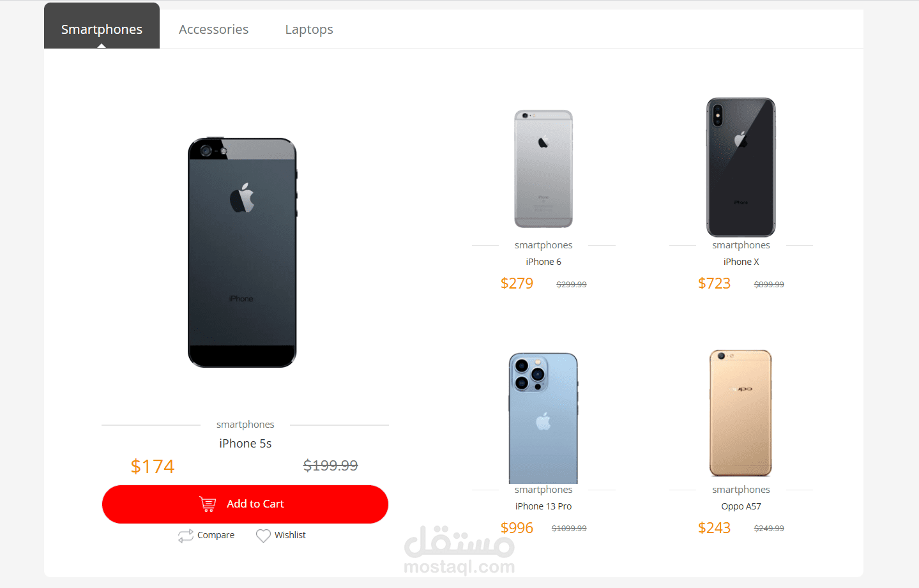Add iPhone 5s to cart
Screen dimensions: 919x588
(x=245, y=504)
